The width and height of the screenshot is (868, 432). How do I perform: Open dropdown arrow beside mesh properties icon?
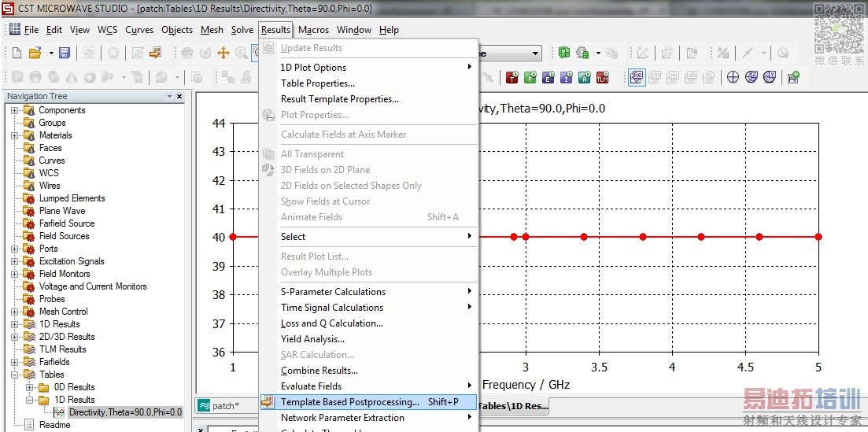click(x=598, y=54)
